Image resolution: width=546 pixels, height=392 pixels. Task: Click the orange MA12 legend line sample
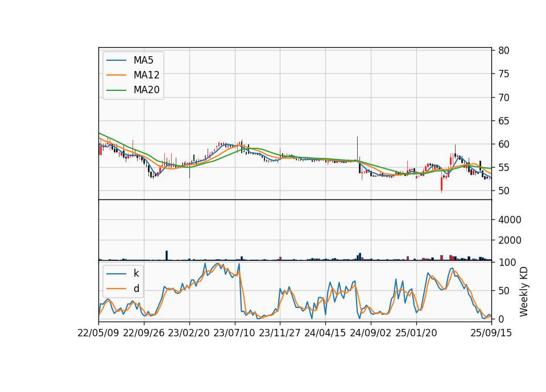coord(116,75)
